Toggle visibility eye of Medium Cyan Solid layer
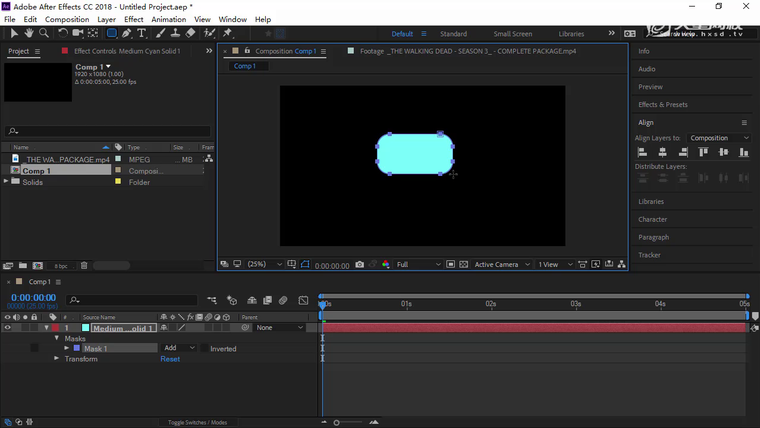This screenshot has height=428, width=760. click(x=7, y=328)
